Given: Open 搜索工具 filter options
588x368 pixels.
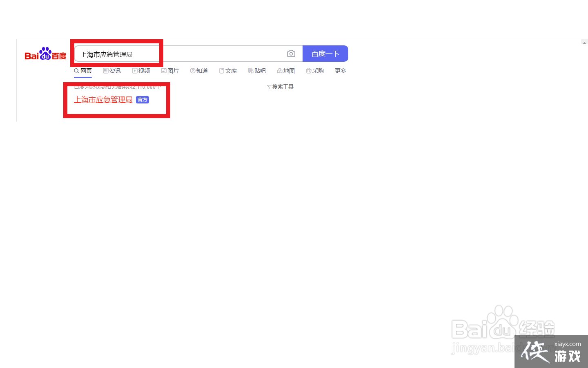Looking at the screenshot, I should [280, 87].
